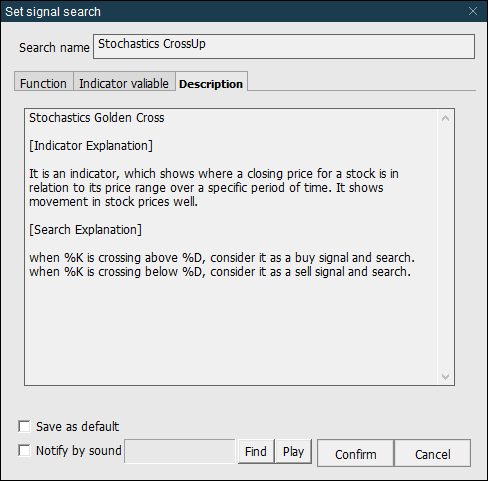Confirm the signal search settings
This screenshot has height=481, width=488.
[x=355, y=454]
